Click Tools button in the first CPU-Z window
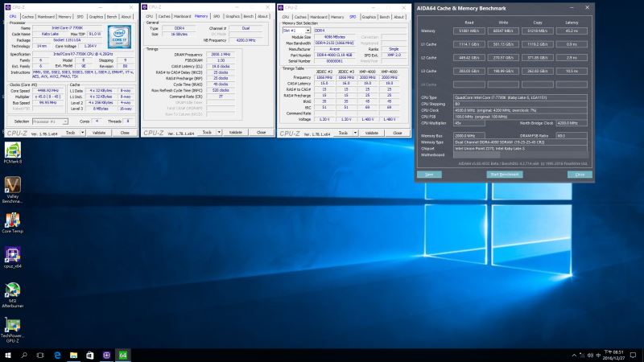 tap(71, 133)
